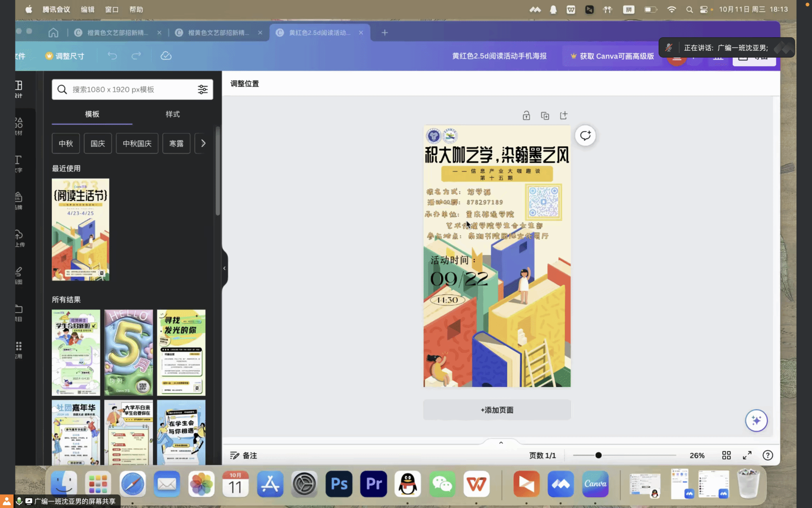Click the comment bubble button beside poster
This screenshot has width=812, height=508.
(585, 136)
